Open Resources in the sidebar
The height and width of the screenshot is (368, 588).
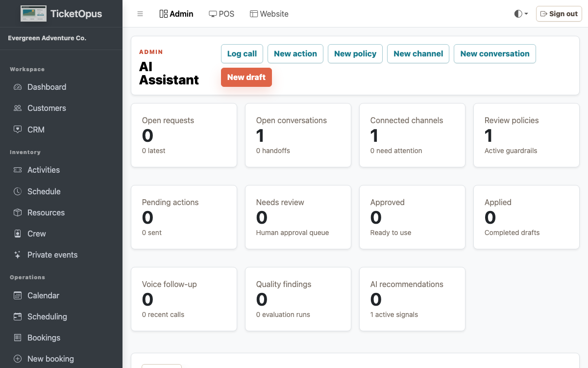pos(61,213)
